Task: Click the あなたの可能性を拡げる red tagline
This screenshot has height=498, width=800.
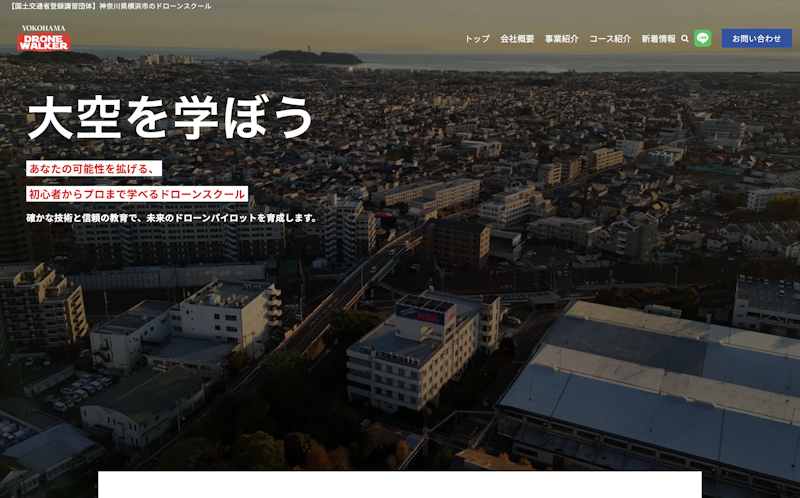Action: pyautogui.click(x=93, y=168)
